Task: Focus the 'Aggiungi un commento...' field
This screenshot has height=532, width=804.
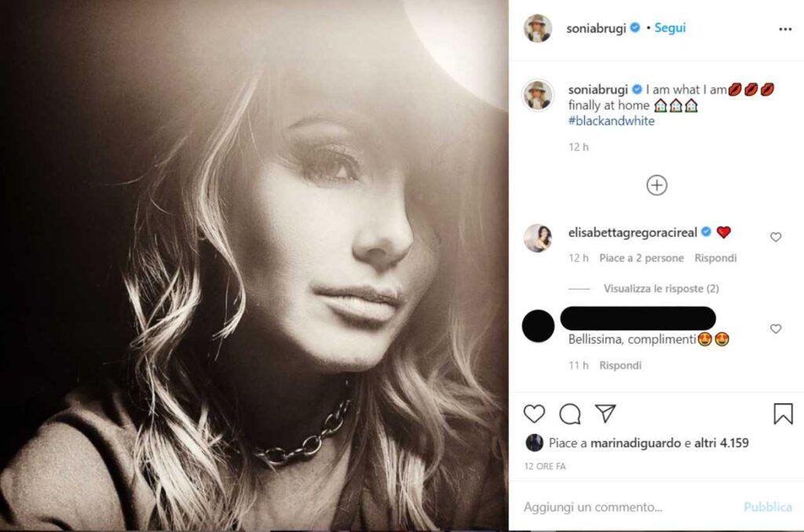Action: coord(620,507)
